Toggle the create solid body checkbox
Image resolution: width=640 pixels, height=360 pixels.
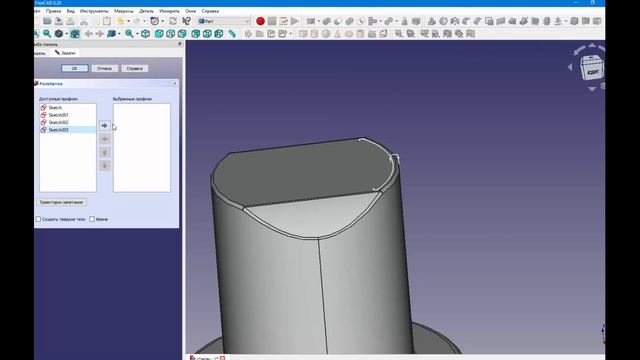coord(38,219)
